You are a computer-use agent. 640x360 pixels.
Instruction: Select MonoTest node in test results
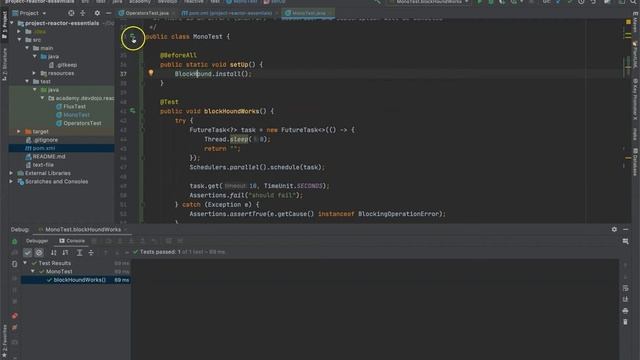click(x=59, y=271)
